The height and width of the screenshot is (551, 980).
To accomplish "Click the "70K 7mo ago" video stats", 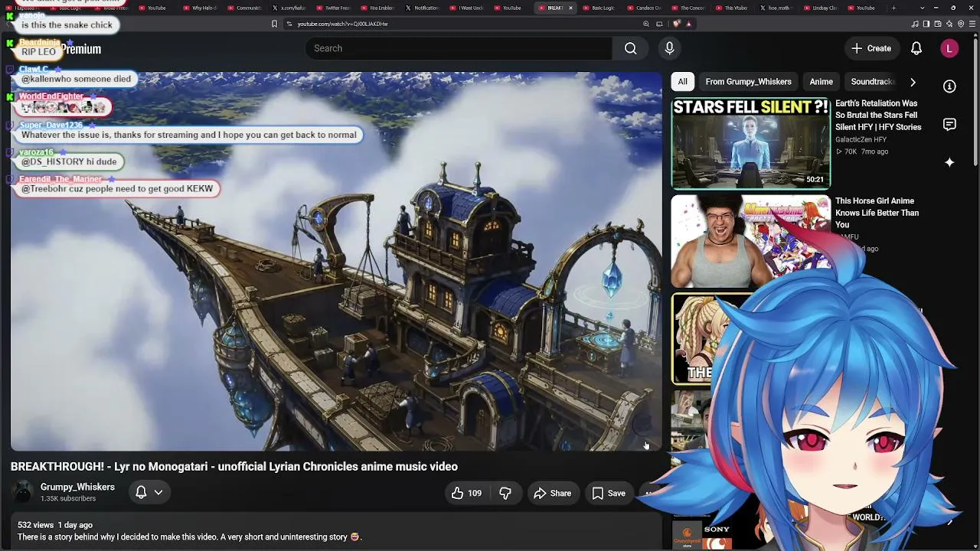I will (x=862, y=152).
